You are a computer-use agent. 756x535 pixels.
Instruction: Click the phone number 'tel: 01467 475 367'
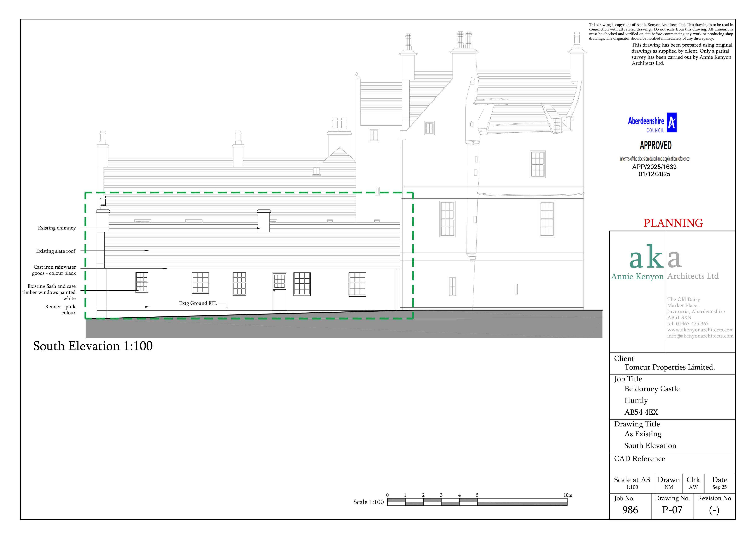688,324
